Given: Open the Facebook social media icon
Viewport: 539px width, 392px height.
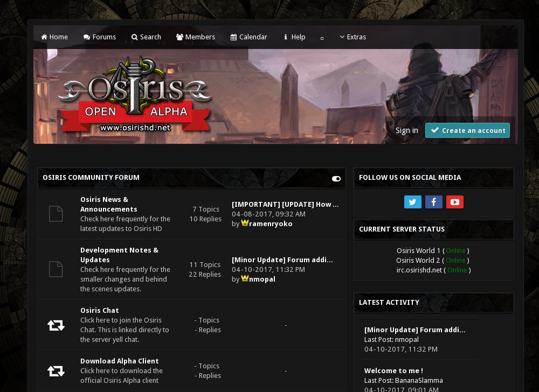Looking at the screenshot, I should click(433, 202).
